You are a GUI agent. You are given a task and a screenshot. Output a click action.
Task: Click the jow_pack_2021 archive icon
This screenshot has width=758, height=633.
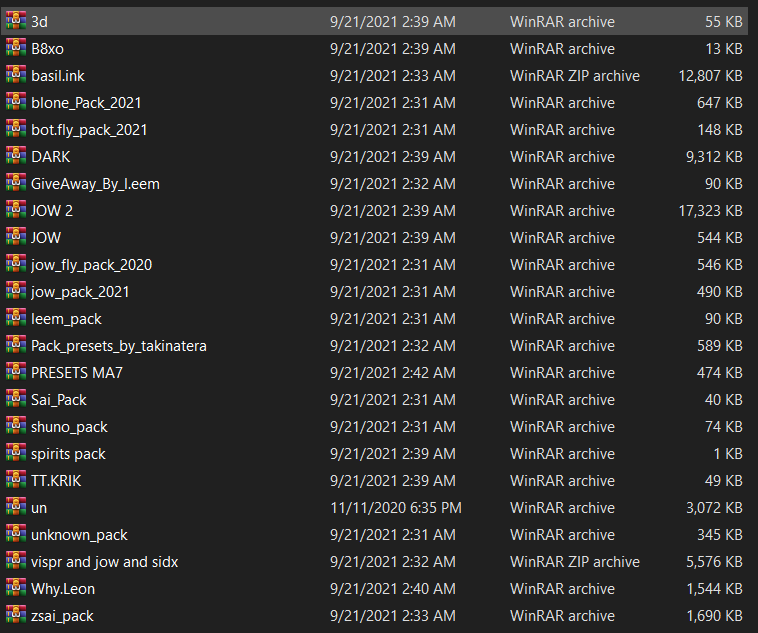click(x=16, y=291)
